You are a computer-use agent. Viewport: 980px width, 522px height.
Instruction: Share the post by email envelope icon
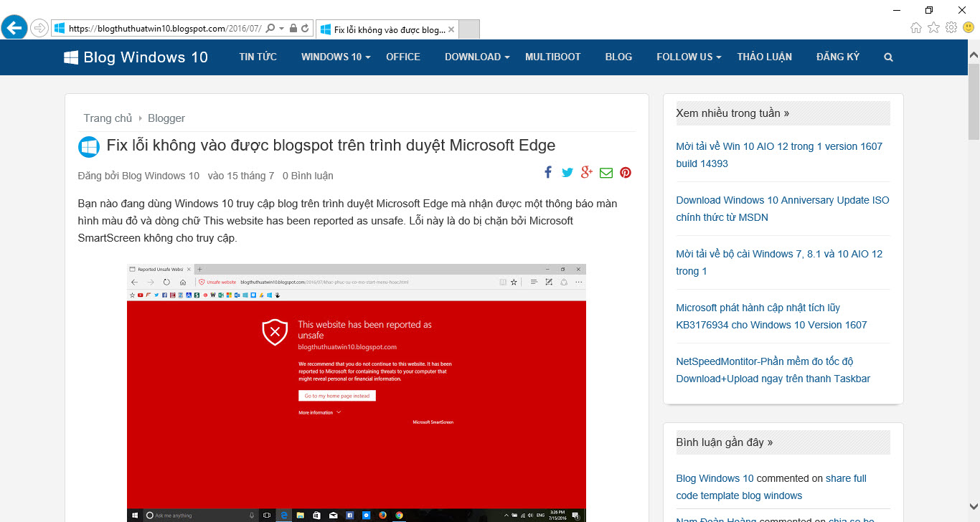[x=606, y=173]
